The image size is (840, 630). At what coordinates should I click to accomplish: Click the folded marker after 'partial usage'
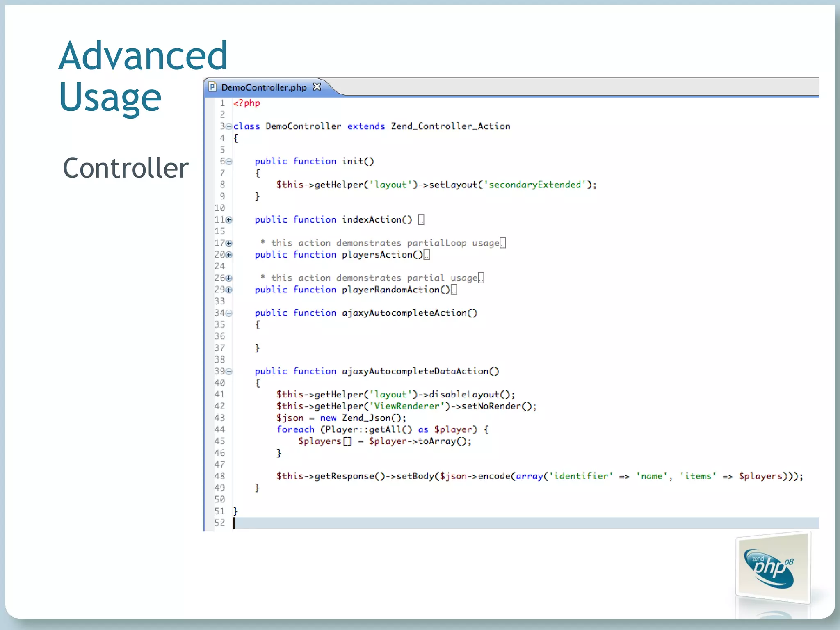click(x=481, y=278)
